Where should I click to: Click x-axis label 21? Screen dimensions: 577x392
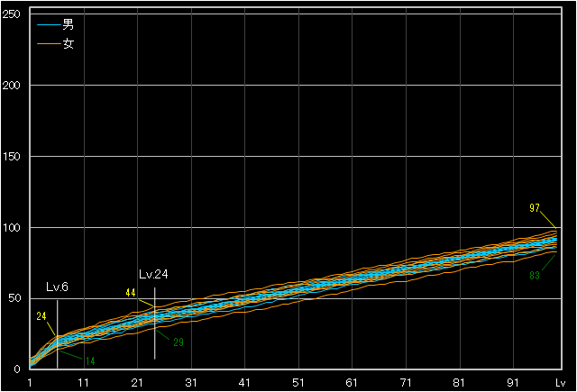coord(137,383)
